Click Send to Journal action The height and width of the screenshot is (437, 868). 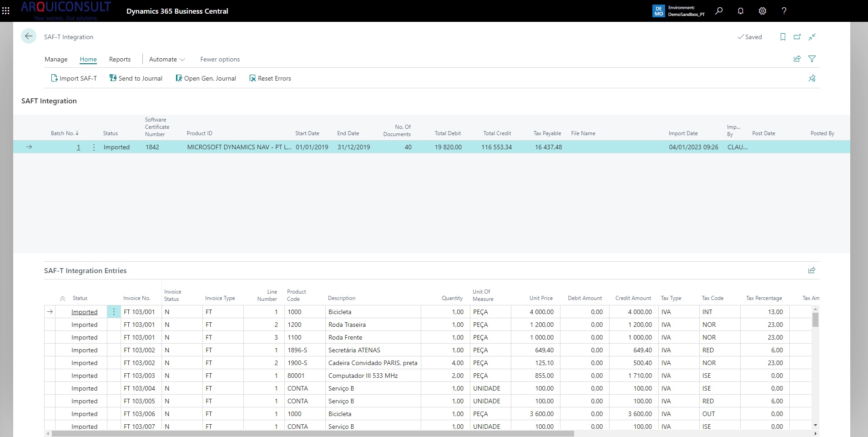[x=136, y=78]
